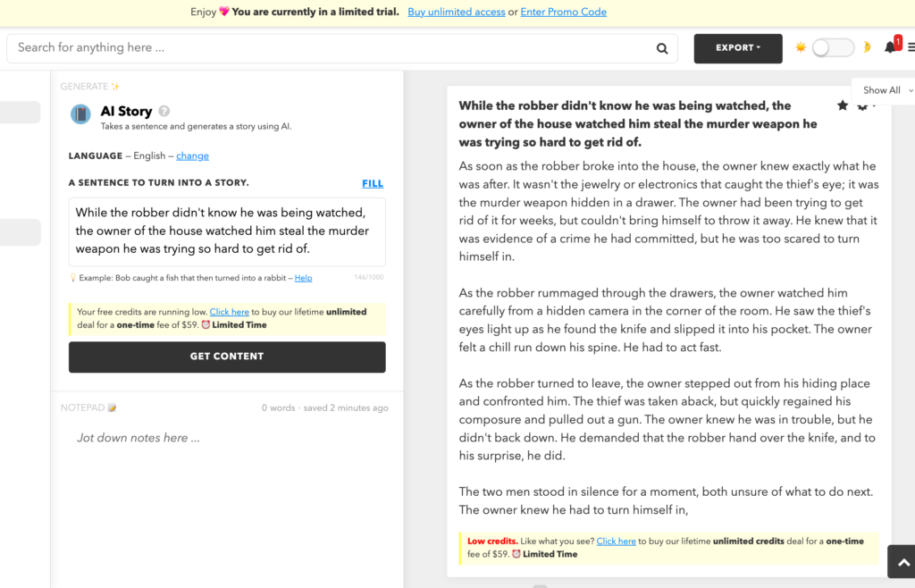Open the Buy unlimited access link
Viewport: 915px width, 588px height.
[457, 12]
